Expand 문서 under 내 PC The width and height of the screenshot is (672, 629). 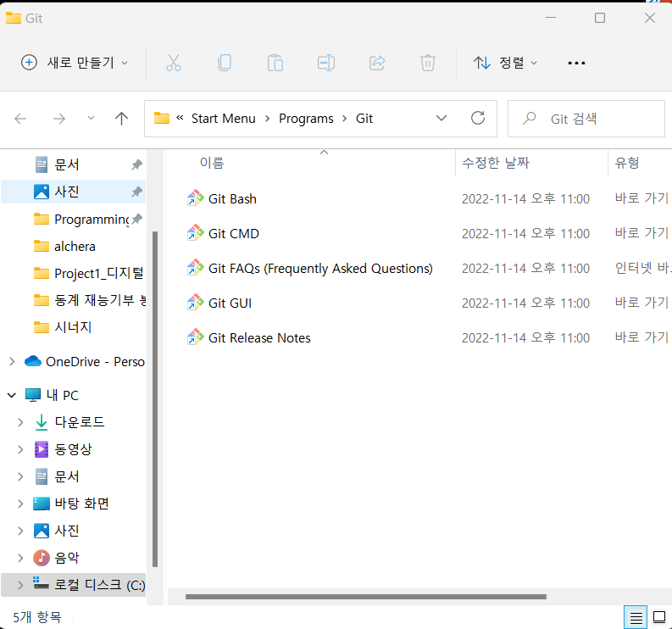click(x=20, y=476)
